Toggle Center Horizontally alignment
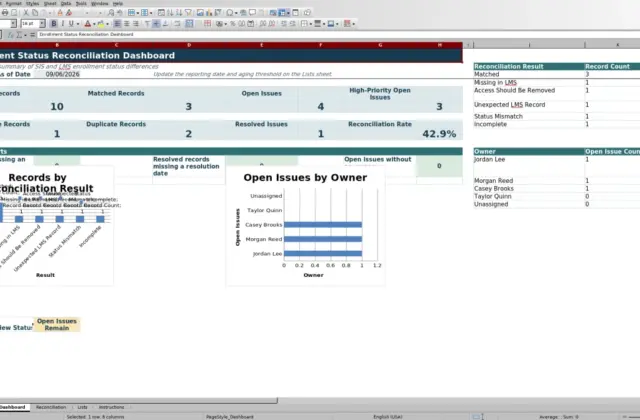Screen dimensions: 640x420 [x=127, y=24]
